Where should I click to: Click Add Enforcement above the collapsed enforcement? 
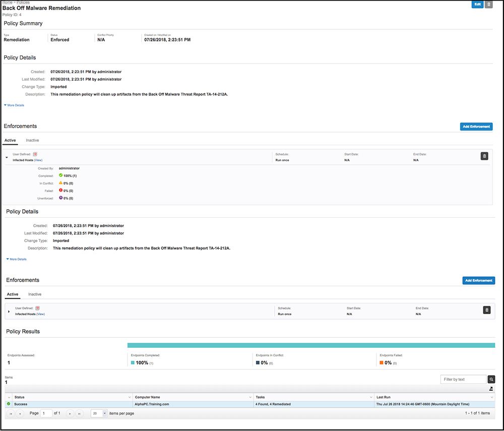[479, 281]
